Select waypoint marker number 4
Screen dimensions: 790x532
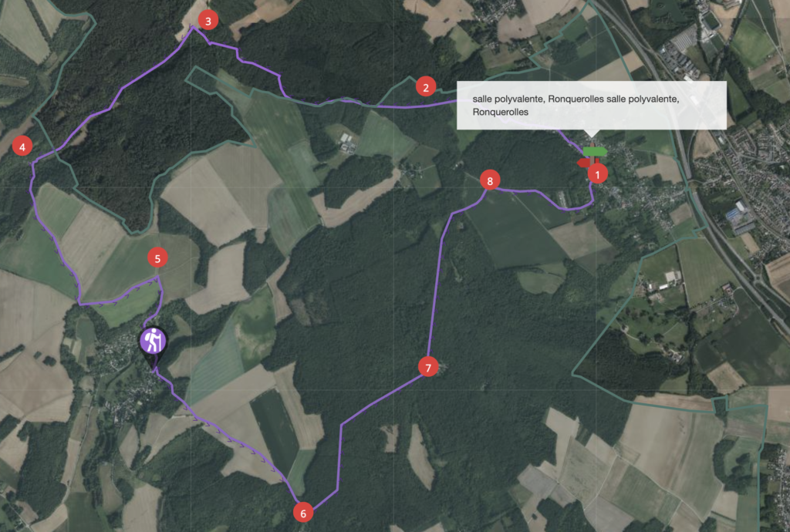point(22,147)
